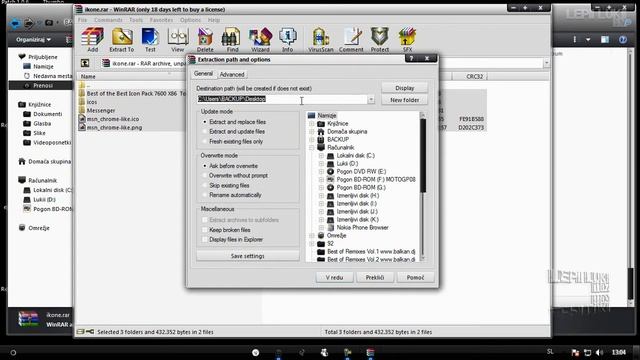
Task: Click the Display button
Action: 404,88
